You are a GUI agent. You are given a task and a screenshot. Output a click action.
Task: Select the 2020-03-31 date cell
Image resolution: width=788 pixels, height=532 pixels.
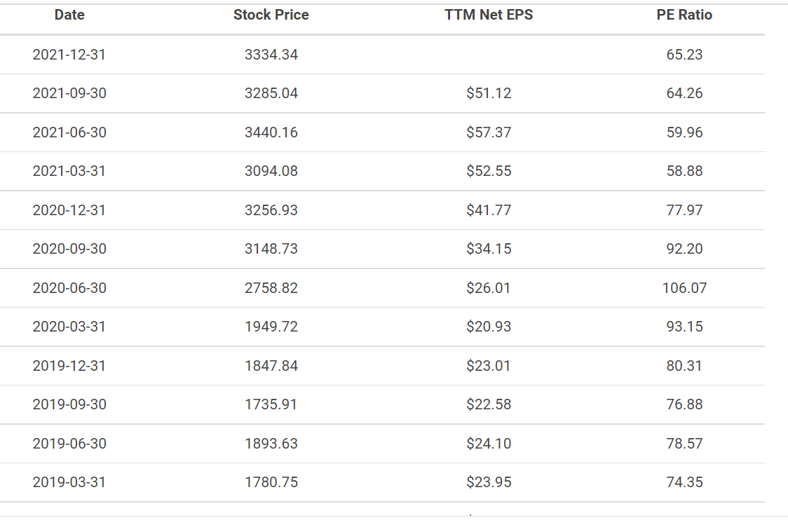tap(69, 327)
